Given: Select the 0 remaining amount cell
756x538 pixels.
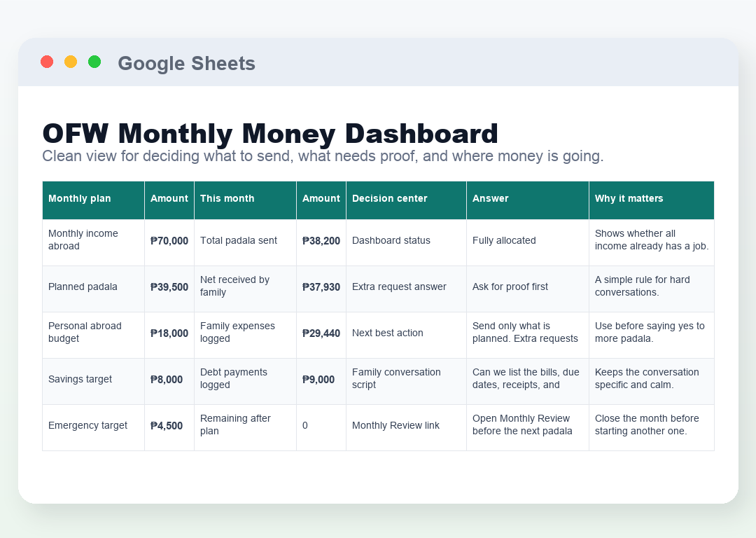Looking at the screenshot, I should [x=321, y=428].
